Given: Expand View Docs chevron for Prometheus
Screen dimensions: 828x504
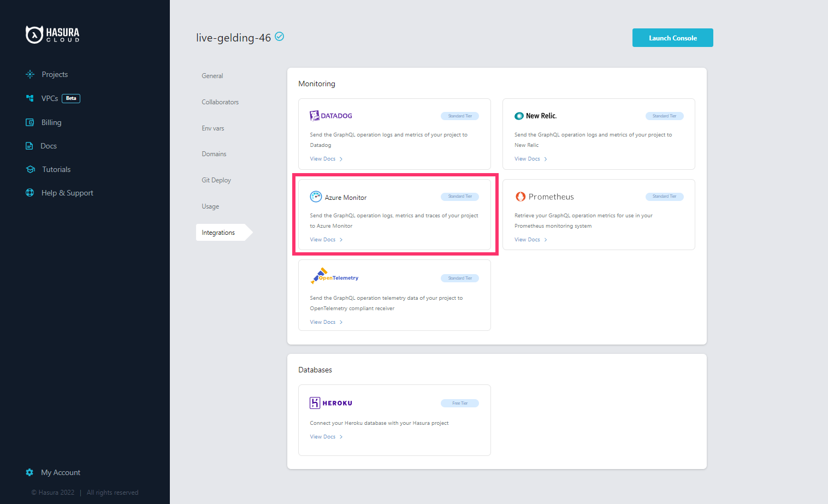Looking at the screenshot, I should (546, 239).
